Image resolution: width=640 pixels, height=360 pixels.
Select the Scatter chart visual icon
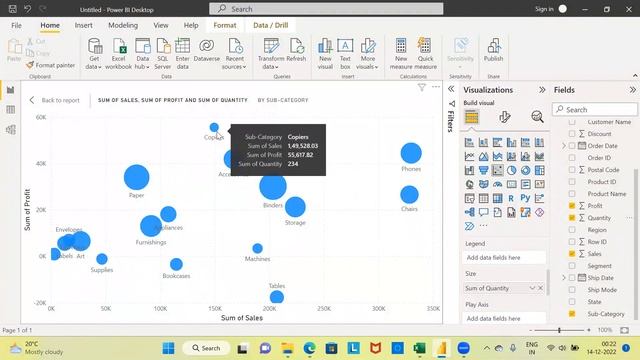497,170
